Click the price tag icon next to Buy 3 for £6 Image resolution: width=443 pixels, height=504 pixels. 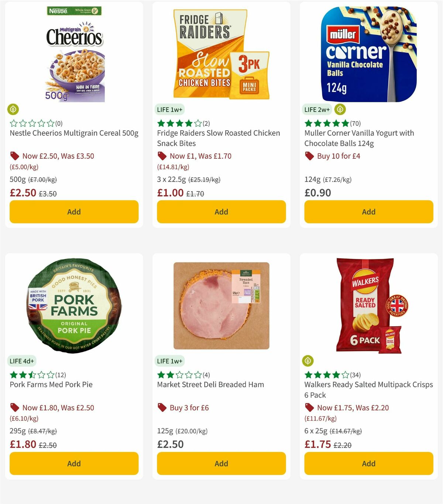coord(162,407)
